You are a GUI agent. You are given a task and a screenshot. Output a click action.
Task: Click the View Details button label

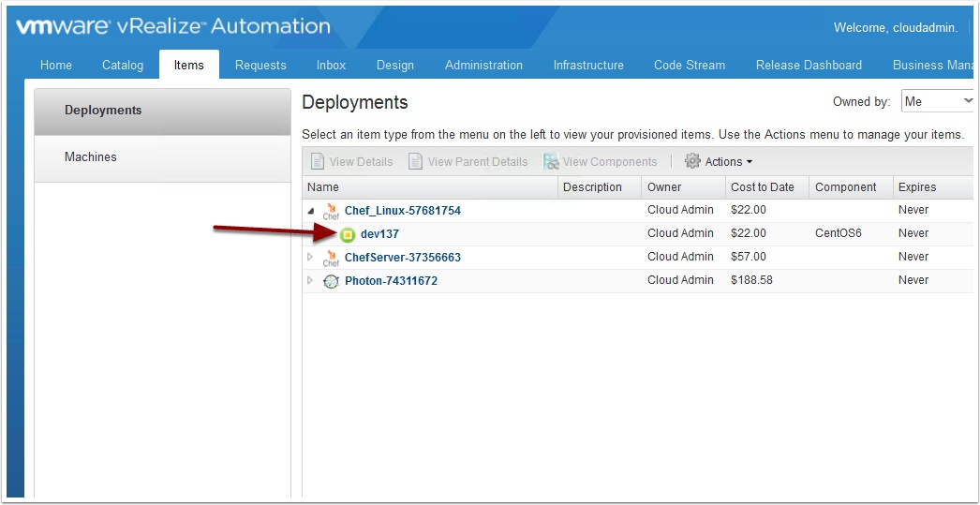(361, 162)
